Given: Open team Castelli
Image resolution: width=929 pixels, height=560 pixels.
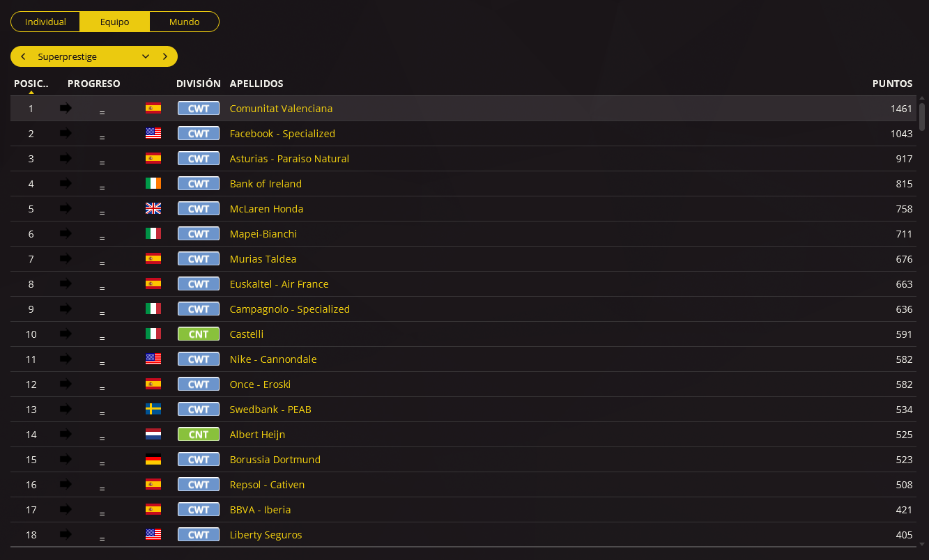Looking at the screenshot, I should (247, 334).
